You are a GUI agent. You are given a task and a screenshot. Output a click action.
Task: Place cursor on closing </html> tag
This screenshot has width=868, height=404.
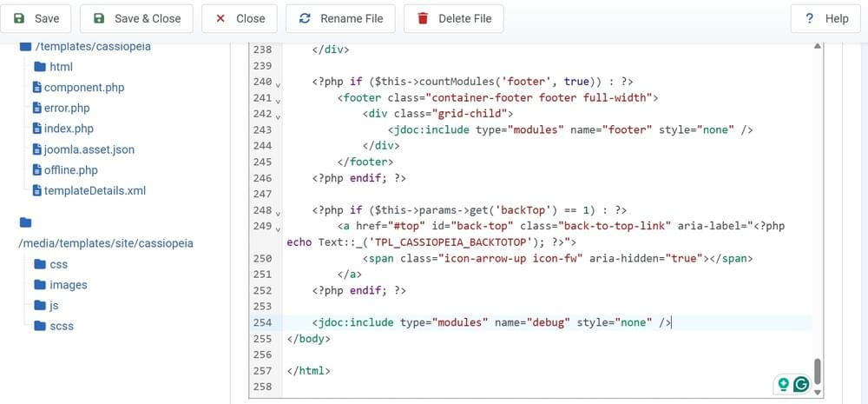[x=309, y=371]
